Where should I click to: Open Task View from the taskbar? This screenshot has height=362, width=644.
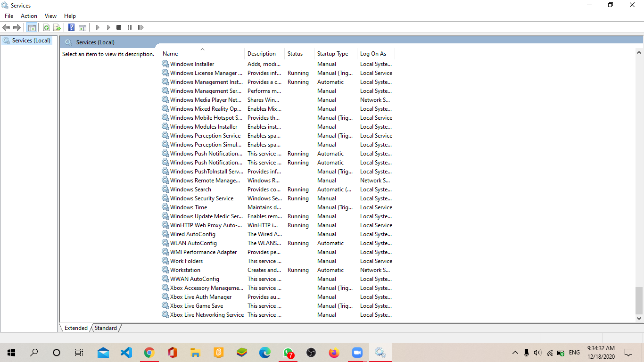(x=79, y=353)
